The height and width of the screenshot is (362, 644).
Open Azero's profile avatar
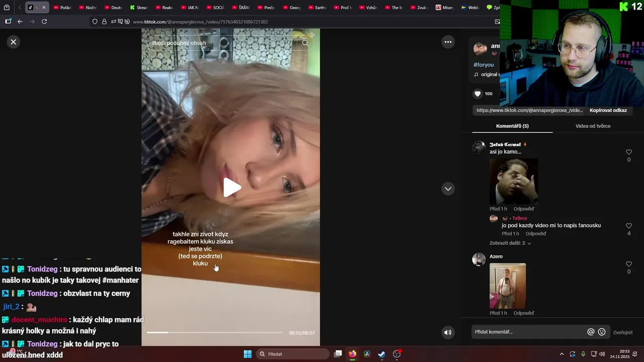tap(478, 259)
